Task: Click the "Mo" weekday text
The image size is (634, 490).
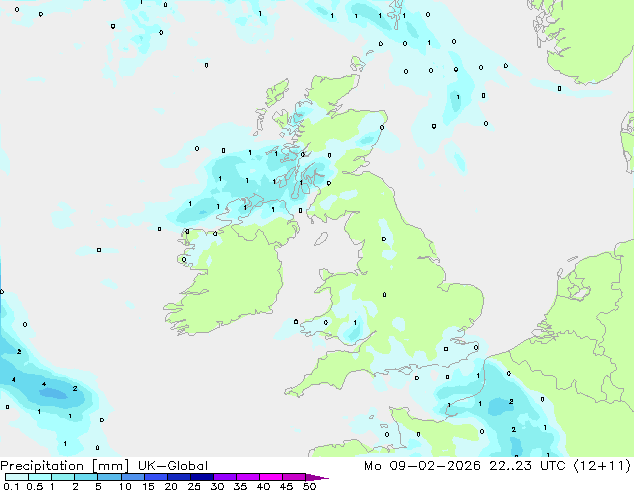Action: (372, 466)
